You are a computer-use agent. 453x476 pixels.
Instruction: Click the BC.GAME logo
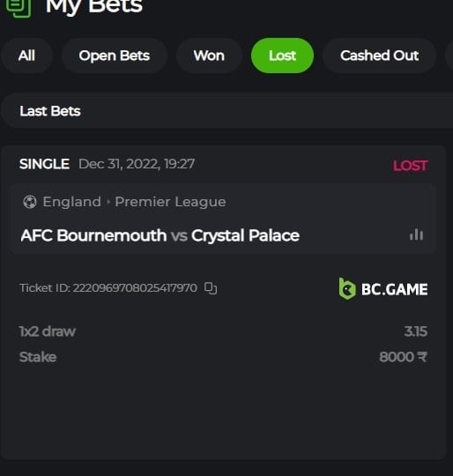coord(383,289)
